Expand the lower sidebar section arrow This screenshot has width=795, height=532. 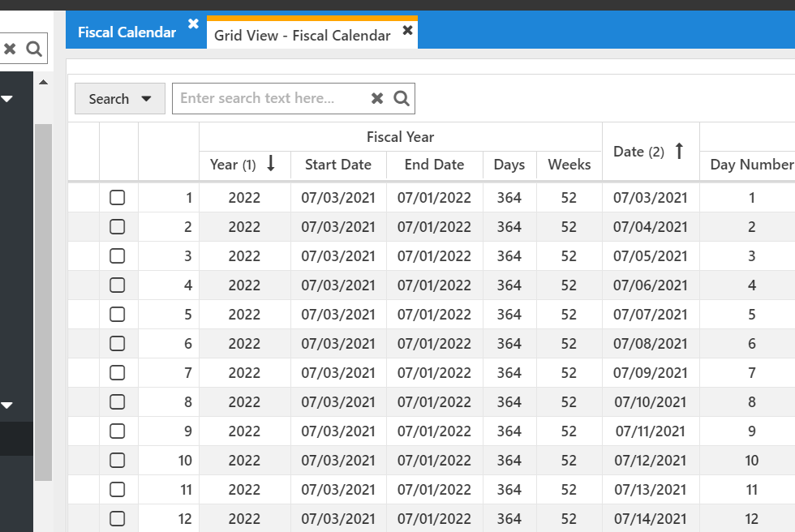7,405
